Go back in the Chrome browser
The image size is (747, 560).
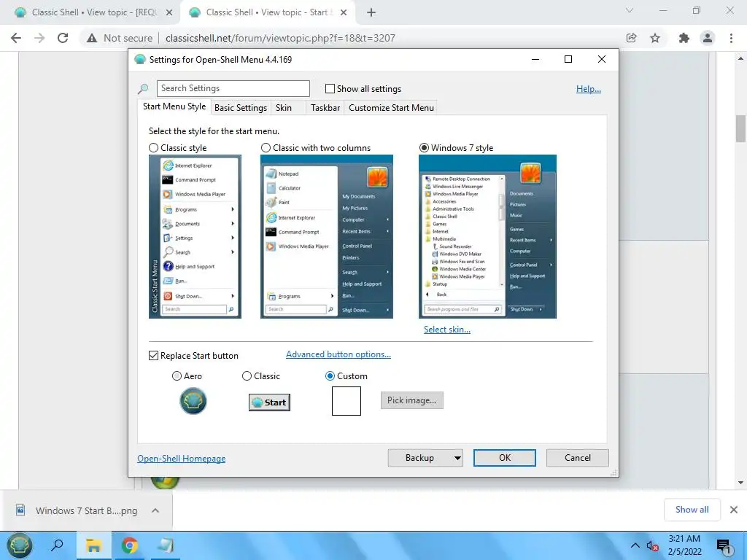point(16,38)
